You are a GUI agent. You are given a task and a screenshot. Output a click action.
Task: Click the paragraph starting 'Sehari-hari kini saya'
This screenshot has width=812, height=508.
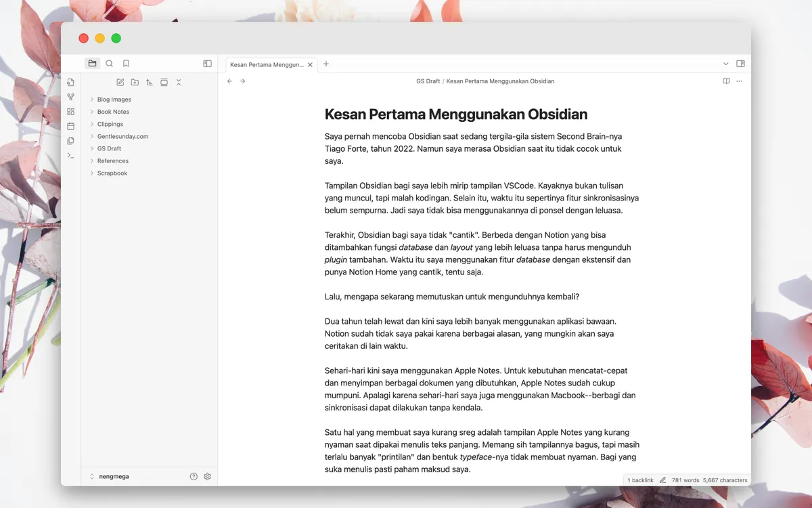tap(481, 389)
